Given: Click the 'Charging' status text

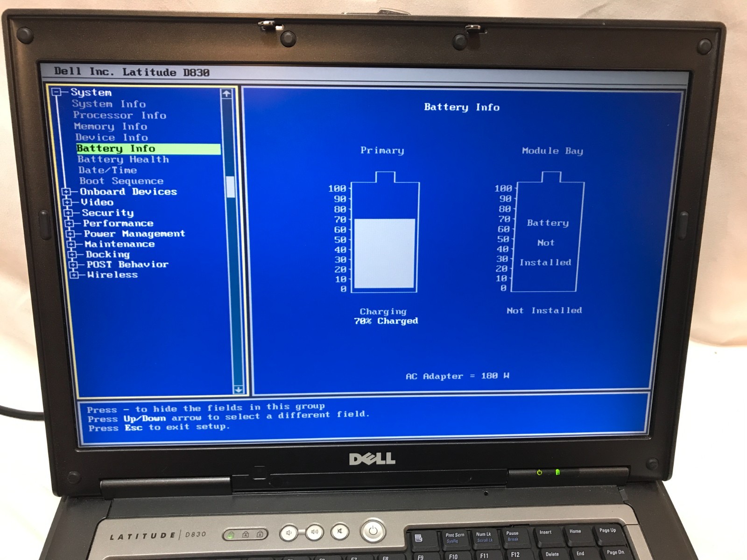Looking at the screenshot, I should point(383,311).
